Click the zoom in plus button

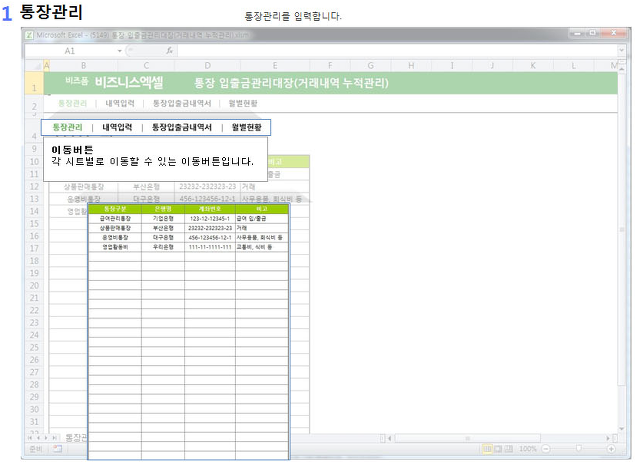tap(611, 449)
